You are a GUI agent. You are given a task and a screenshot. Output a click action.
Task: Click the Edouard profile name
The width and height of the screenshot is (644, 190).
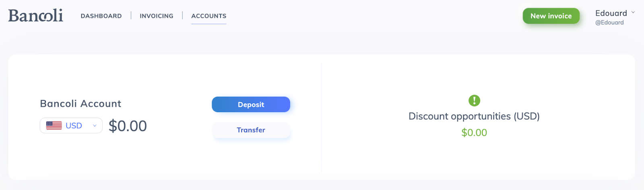[x=611, y=13]
